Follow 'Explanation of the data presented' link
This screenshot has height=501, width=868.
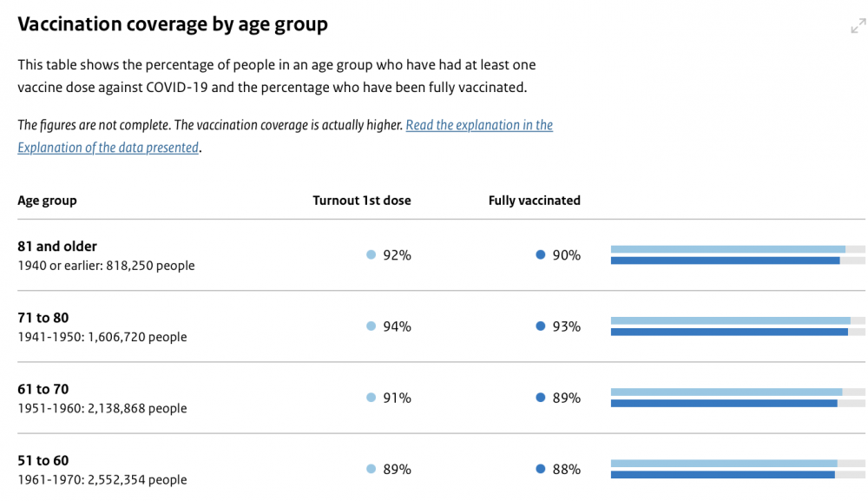[x=108, y=148]
